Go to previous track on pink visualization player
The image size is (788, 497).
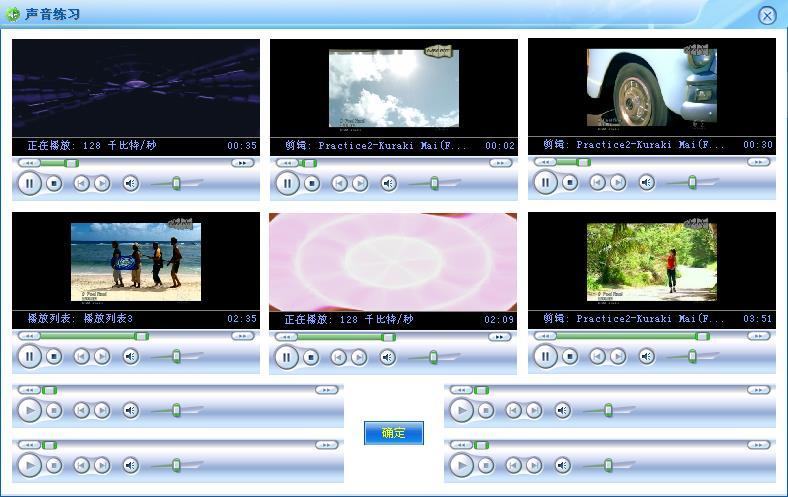tap(339, 357)
